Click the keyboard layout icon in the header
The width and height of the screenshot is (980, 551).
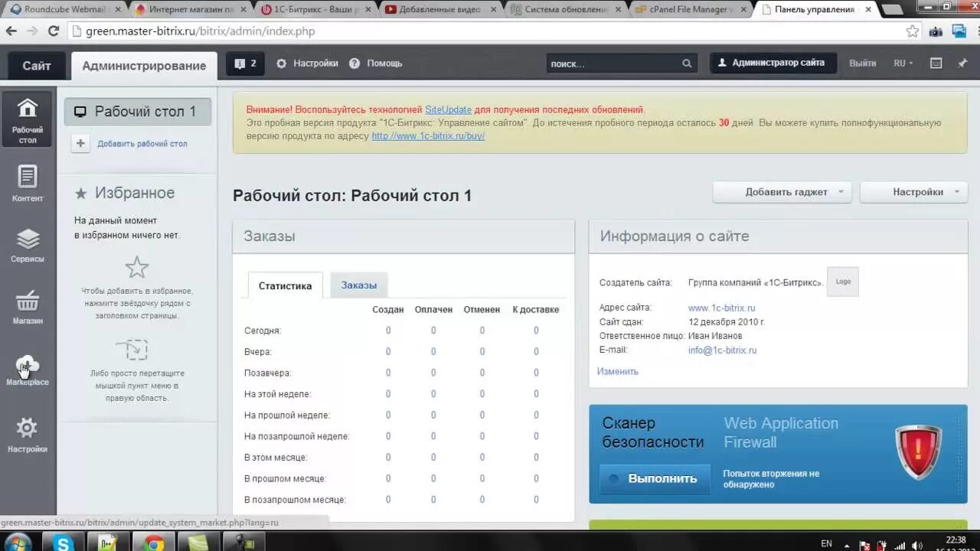(x=936, y=63)
